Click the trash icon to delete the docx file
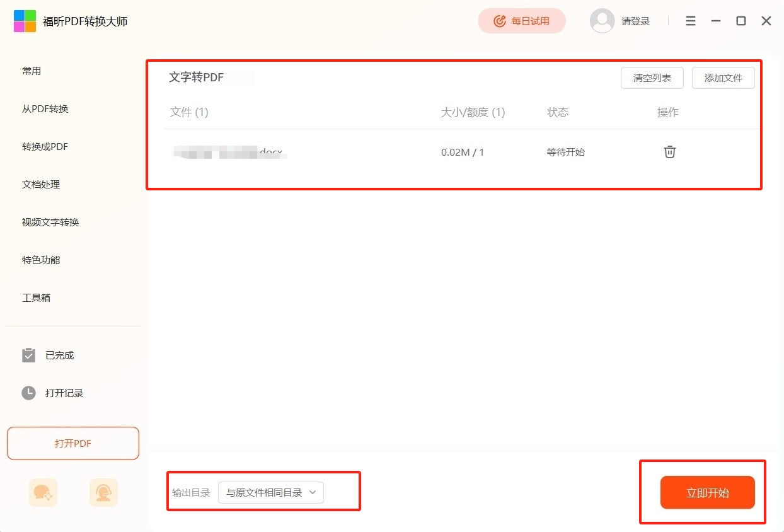The width and height of the screenshot is (784, 532). 669,152
